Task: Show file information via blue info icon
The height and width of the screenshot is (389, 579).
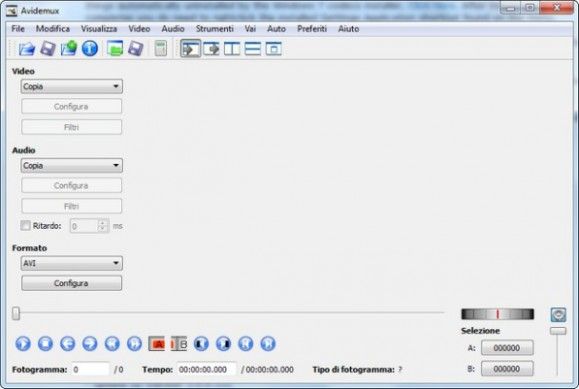Action: point(90,48)
